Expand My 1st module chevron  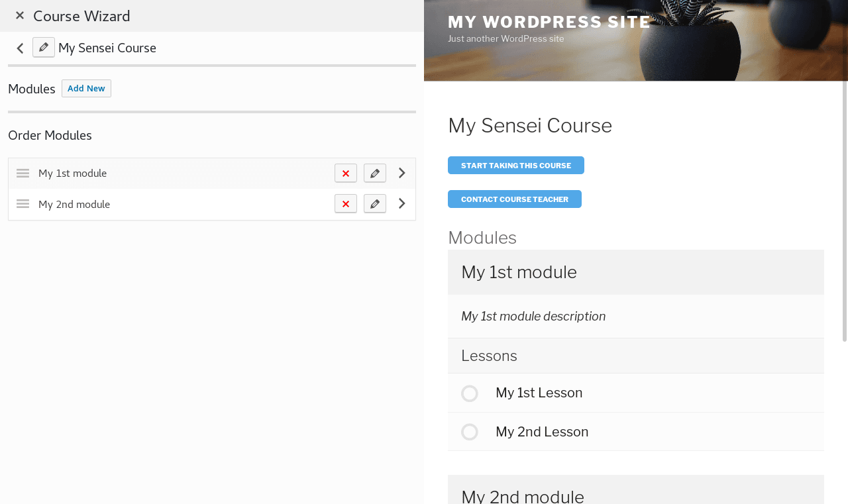(401, 173)
